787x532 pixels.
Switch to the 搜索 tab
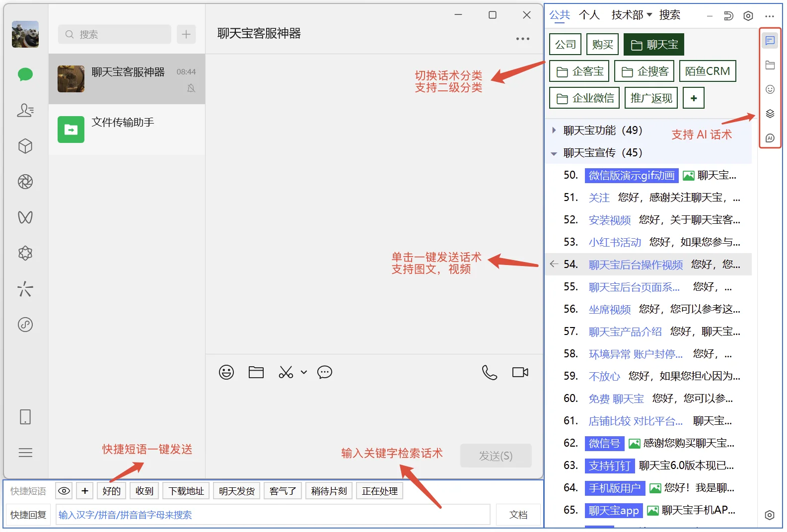(x=670, y=15)
